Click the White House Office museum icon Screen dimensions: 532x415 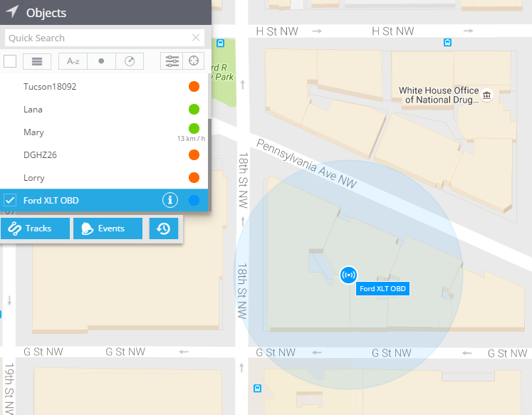click(x=487, y=95)
